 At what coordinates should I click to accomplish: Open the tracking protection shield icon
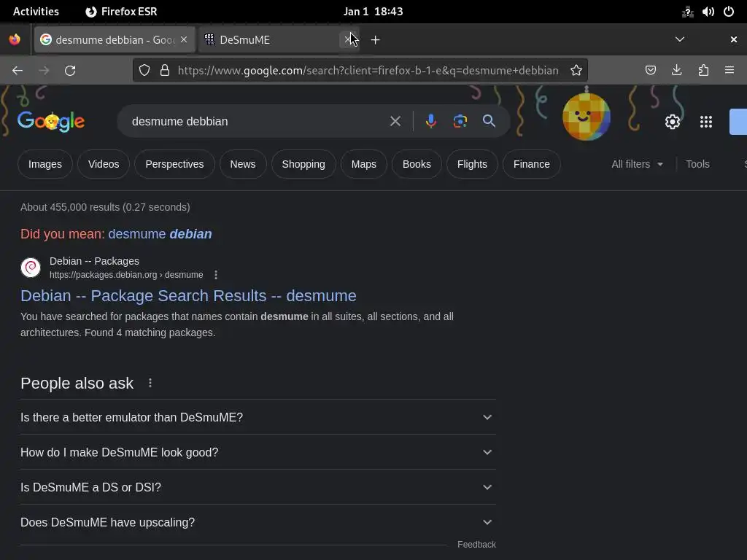pos(144,71)
